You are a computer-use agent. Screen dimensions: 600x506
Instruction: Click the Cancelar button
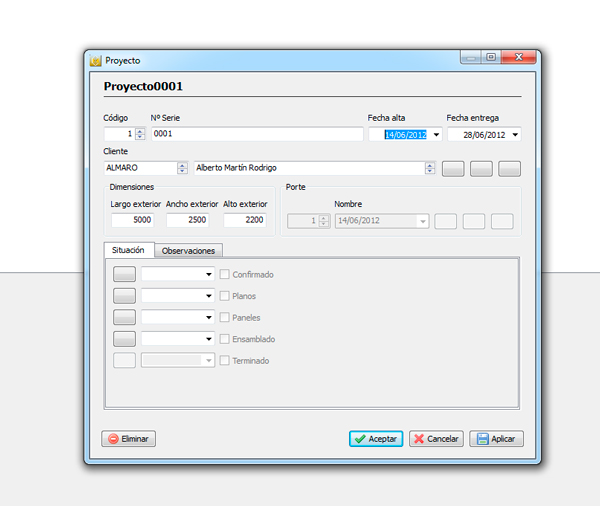pos(436,439)
